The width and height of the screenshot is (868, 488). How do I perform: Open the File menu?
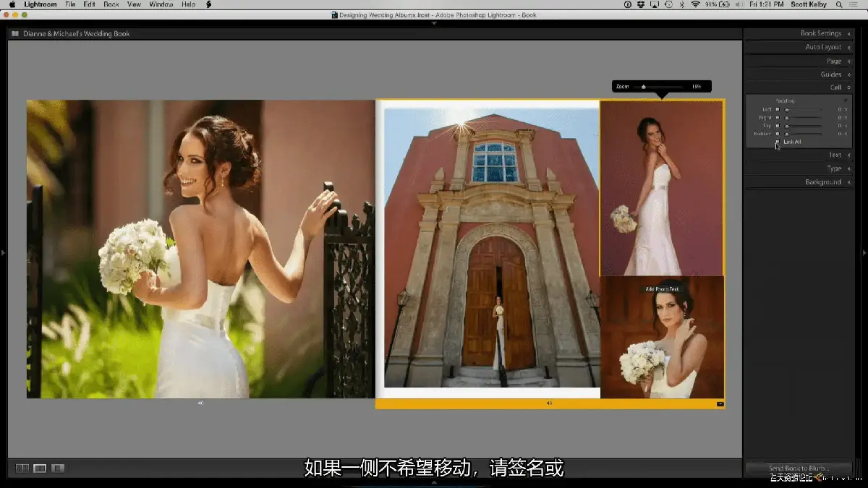[x=70, y=4]
